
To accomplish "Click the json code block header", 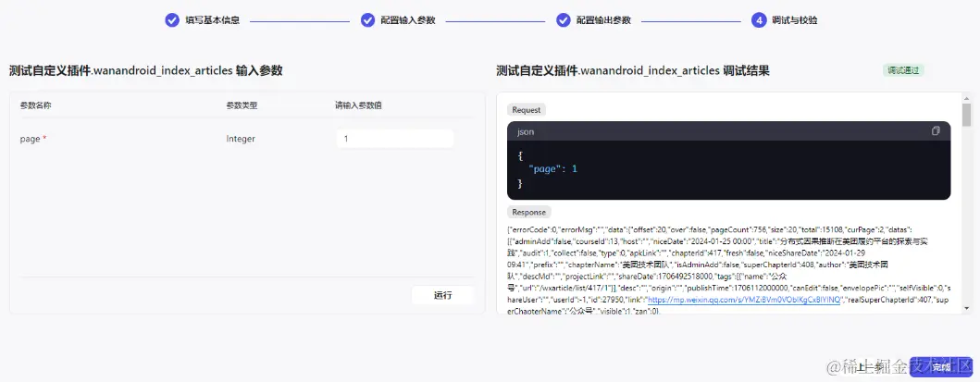I will point(728,131).
